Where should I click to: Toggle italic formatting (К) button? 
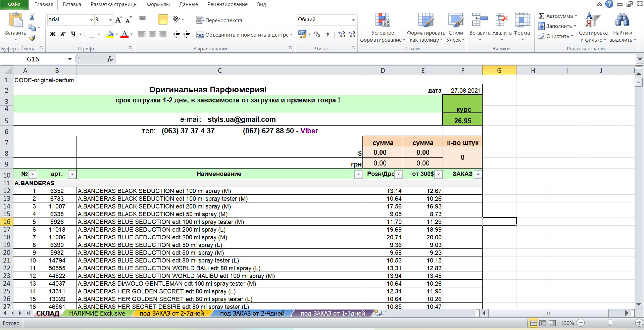pos(63,34)
